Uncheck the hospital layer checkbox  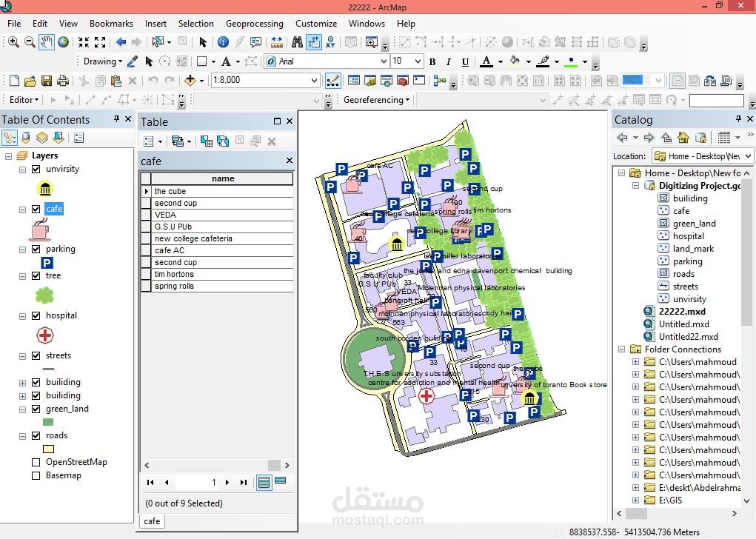36,315
